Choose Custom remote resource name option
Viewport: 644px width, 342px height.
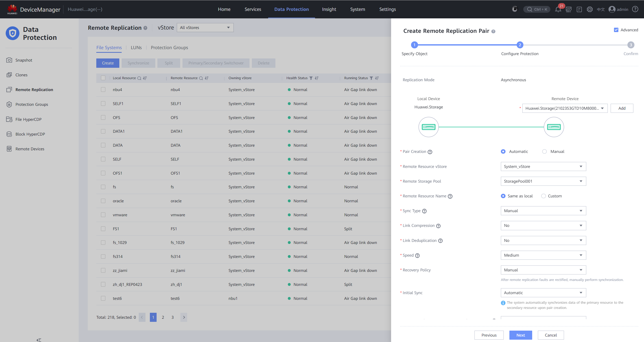pos(544,196)
